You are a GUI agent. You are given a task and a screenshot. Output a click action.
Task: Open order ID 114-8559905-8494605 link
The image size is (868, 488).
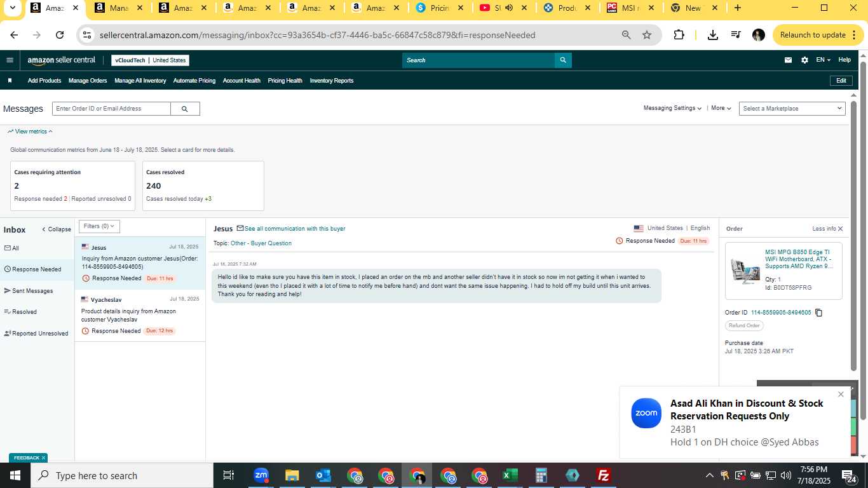pyautogui.click(x=781, y=313)
